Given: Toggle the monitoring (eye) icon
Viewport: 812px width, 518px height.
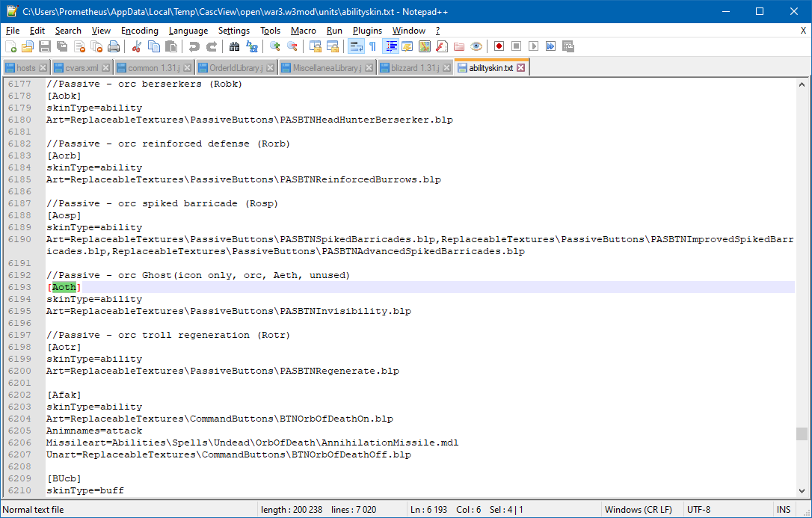Looking at the screenshot, I should click(476, 46).
